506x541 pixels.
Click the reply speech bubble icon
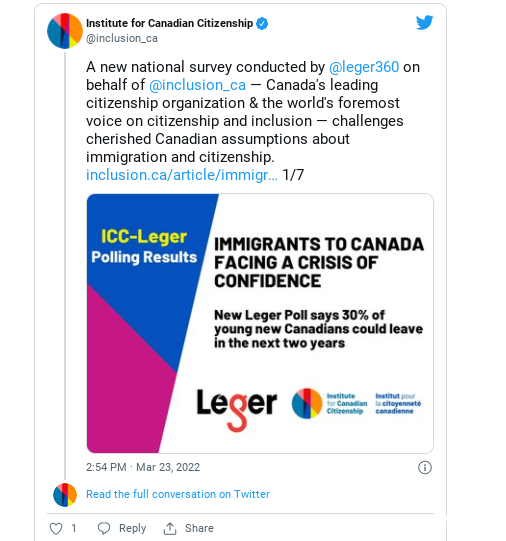(104, 528)
